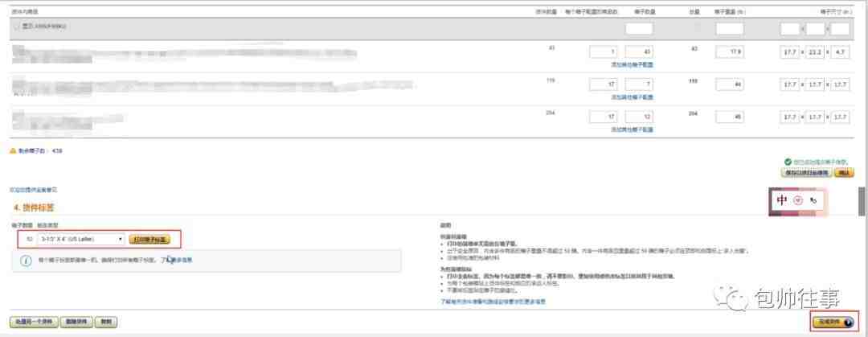Click add box configuration link under 12 boxes
The image size is (868, 337).
pyautogui.click(x=632, y=129)
